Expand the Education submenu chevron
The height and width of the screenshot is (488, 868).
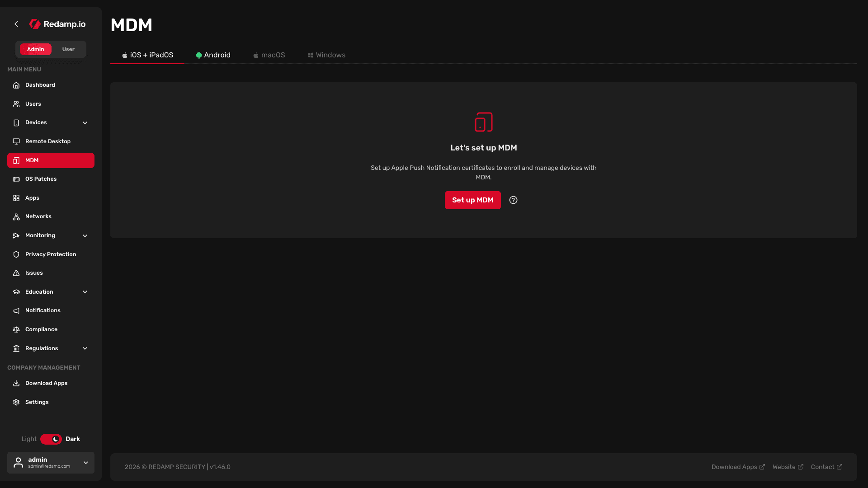85,292
